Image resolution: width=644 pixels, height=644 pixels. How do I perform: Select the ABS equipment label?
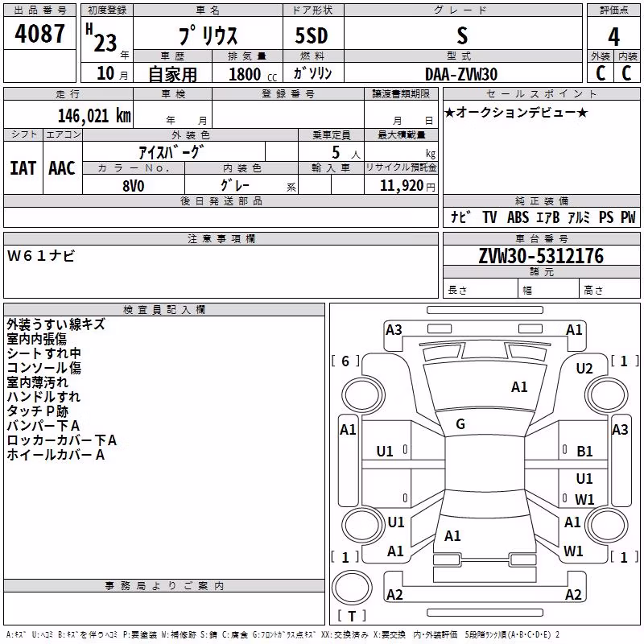[x=518, y=217]
